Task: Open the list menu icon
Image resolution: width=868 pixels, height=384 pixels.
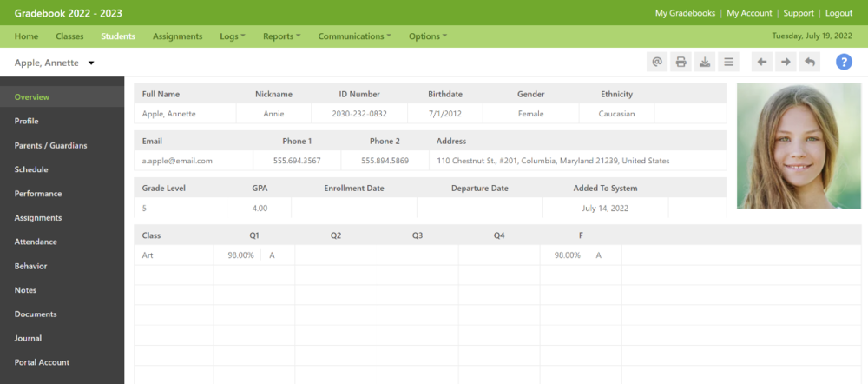Action: click(728, 62)
